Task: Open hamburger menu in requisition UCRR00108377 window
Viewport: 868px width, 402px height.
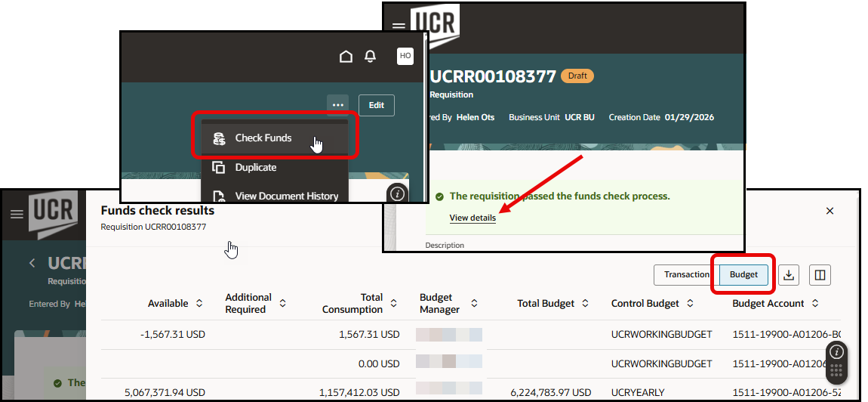Action: (399, 26)
